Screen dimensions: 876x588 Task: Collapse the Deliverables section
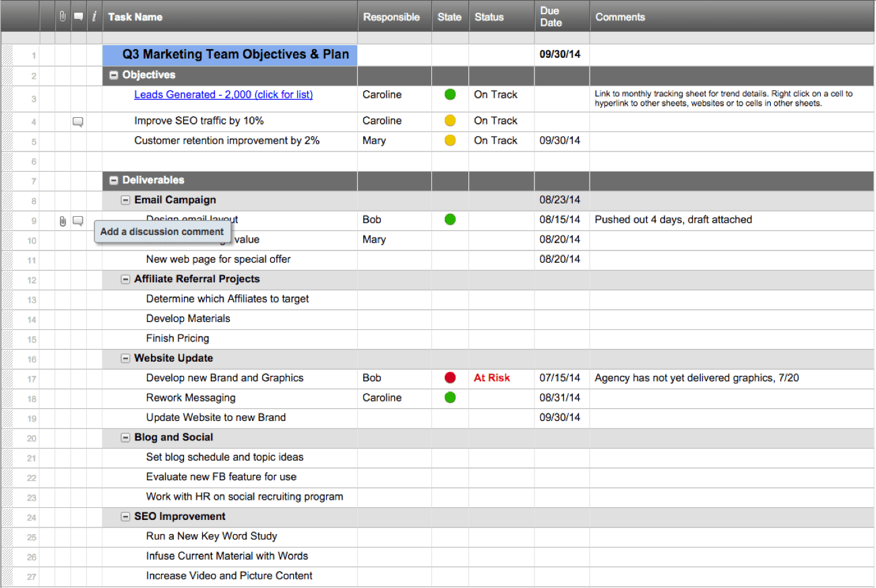114,181
